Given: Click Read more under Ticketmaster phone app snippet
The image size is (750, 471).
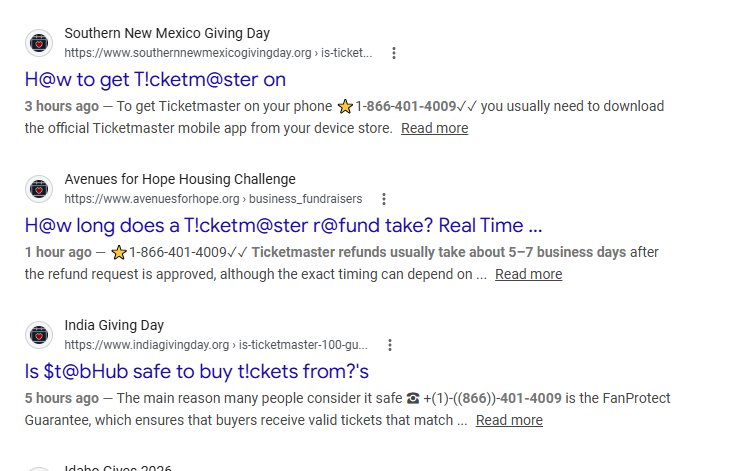Looking at the screenshot, I should (434, 128).
